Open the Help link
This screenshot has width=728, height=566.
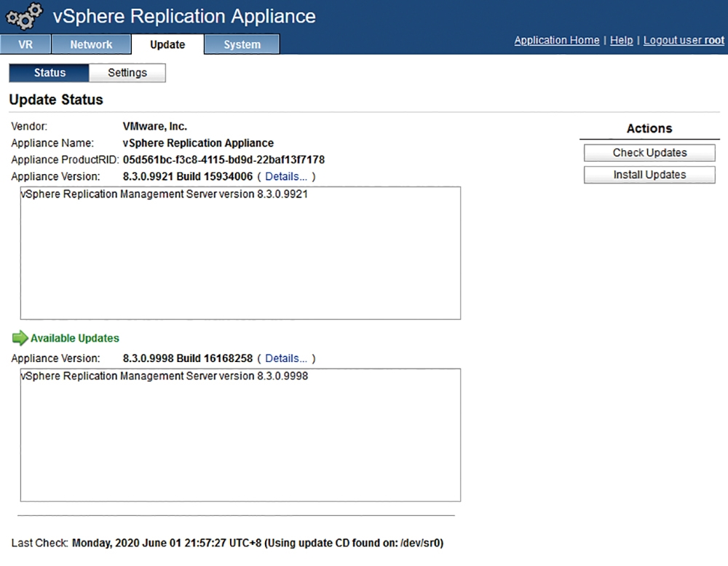tap(621, 41)
